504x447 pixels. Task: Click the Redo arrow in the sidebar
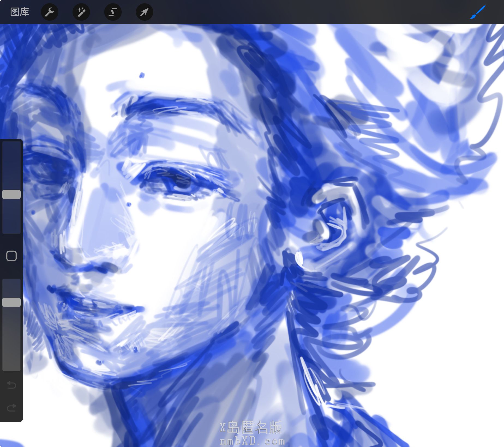click(11, 408)
